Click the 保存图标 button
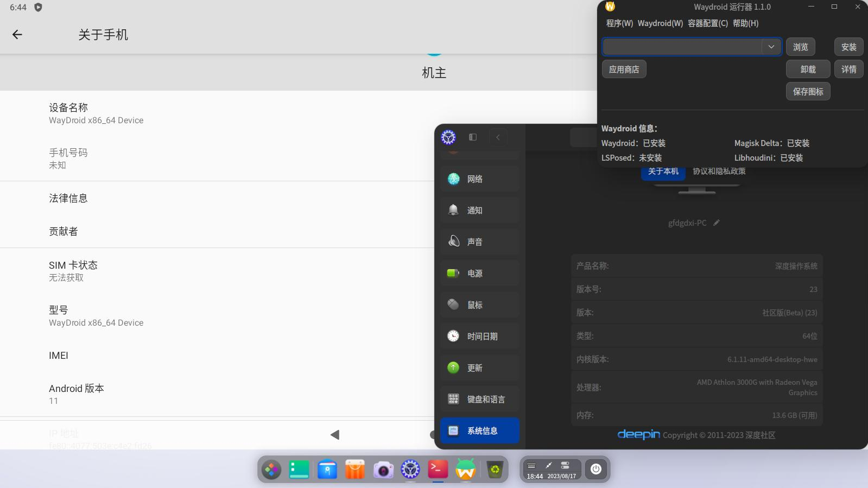The height and width of the screenshot is (488, 868). tap(808, 91)
